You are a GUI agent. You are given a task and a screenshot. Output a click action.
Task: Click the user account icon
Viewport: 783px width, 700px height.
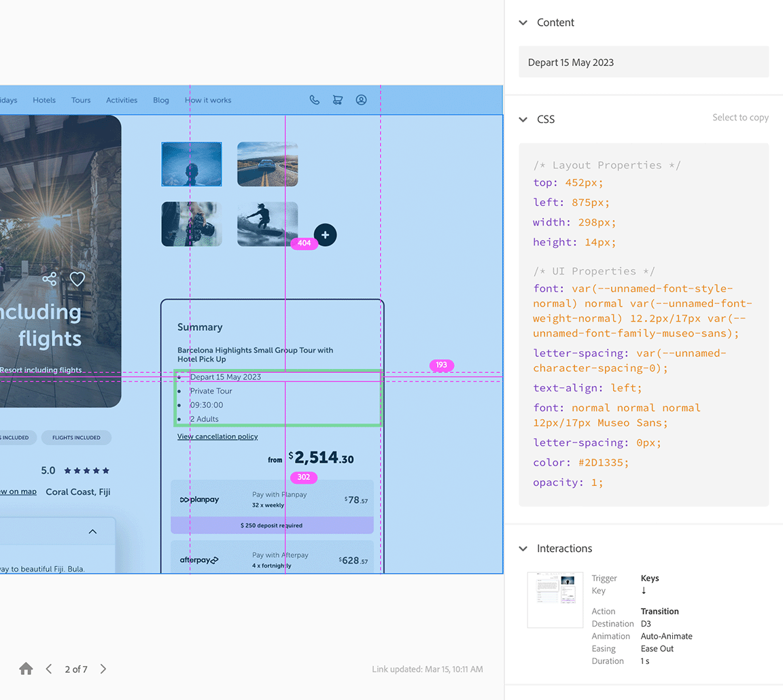361,100
